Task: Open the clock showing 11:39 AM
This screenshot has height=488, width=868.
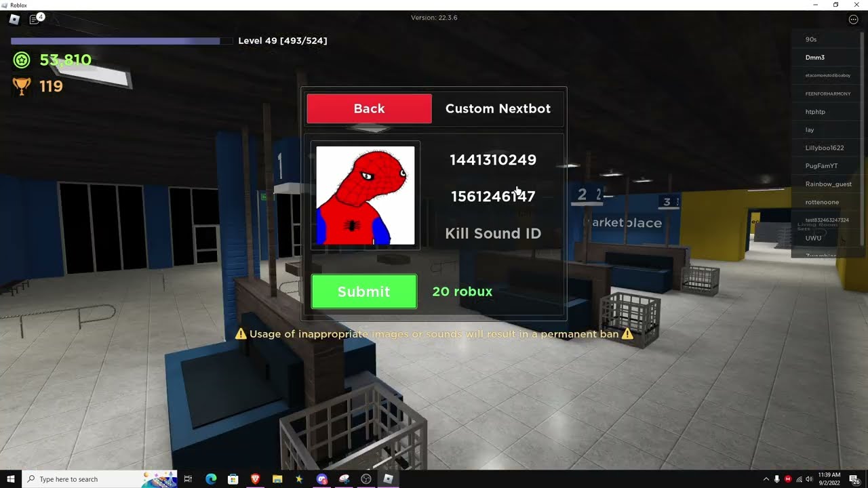Action: [829, 479]
